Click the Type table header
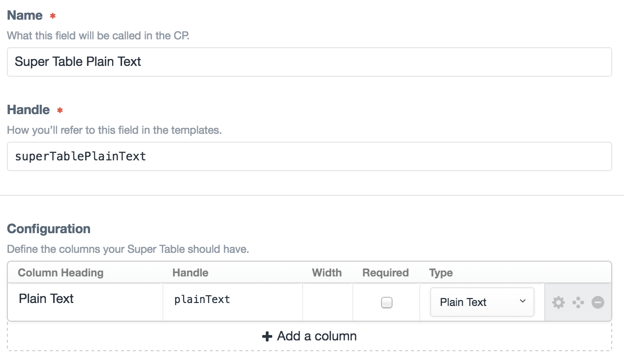This screenshot has width=624, height=364. click(x=440, y=273)
